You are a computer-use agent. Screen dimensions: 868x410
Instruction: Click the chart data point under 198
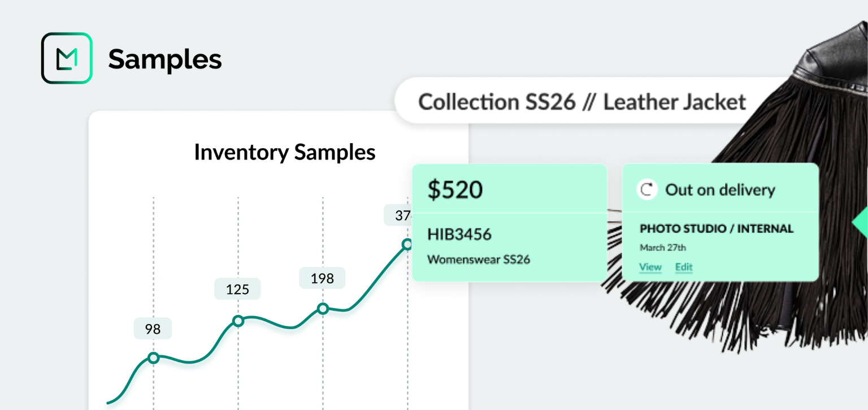pyautogui.click(x=323, y=308)
